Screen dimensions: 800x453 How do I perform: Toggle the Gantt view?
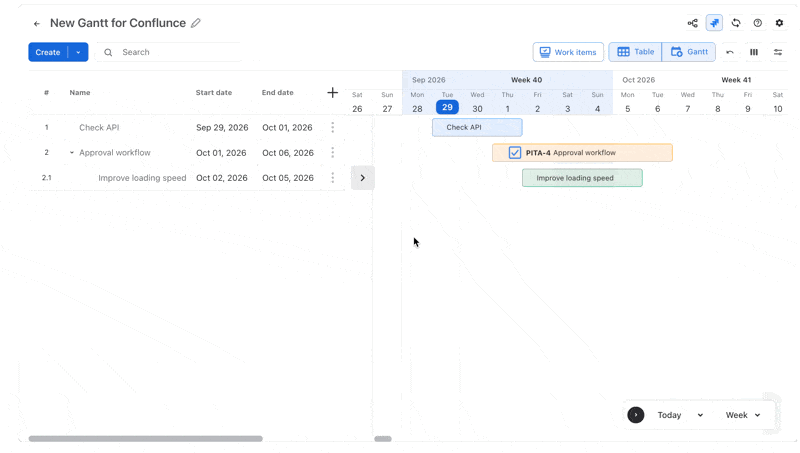689,52
